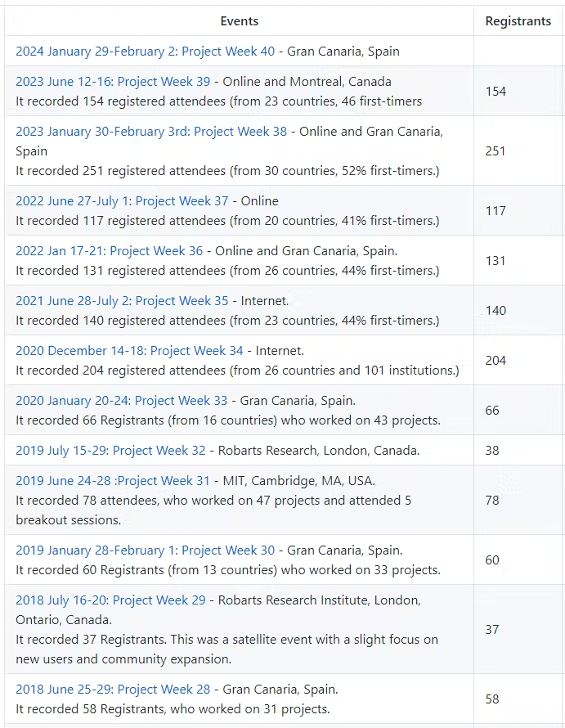
Task: Follow the Project Week 37 link
Action: coord(122,200)
